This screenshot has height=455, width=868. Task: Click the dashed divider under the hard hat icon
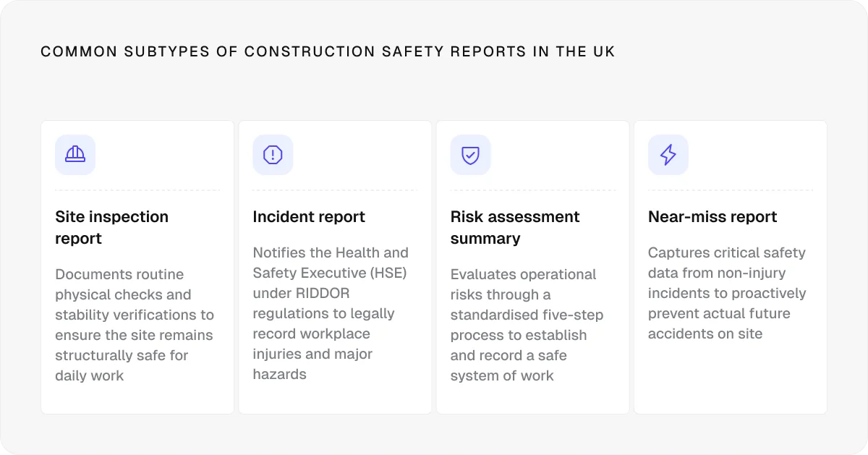coord(137,190)
